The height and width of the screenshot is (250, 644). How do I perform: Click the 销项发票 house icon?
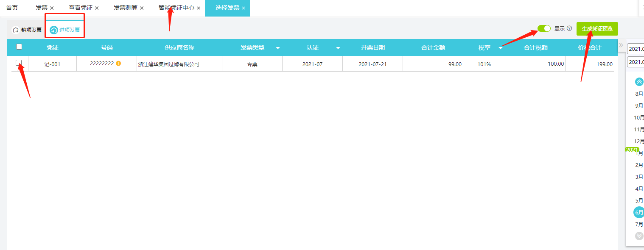pos(16,30)
